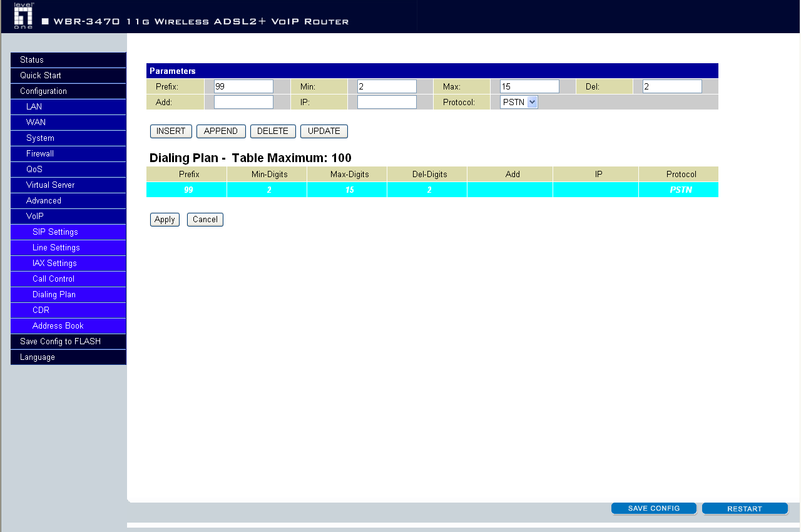Open the Address Book
This screenshot has height=532, width=801.
68,326
